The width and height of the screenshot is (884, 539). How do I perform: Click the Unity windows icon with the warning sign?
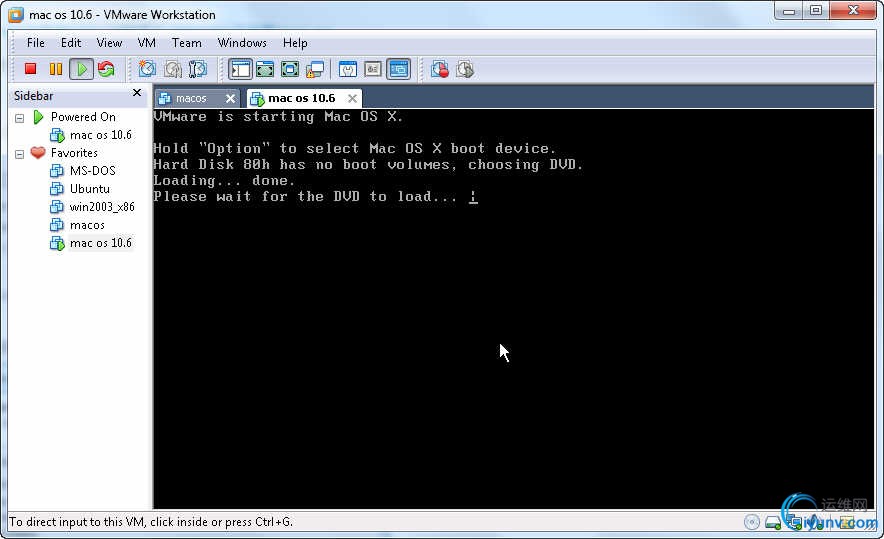click(315, 69)
